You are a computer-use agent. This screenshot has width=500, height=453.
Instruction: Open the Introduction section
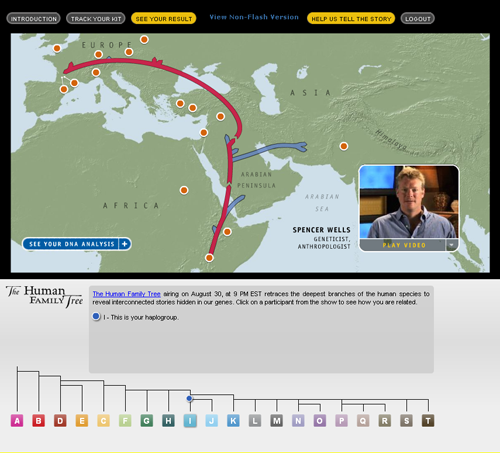(33, 19)
